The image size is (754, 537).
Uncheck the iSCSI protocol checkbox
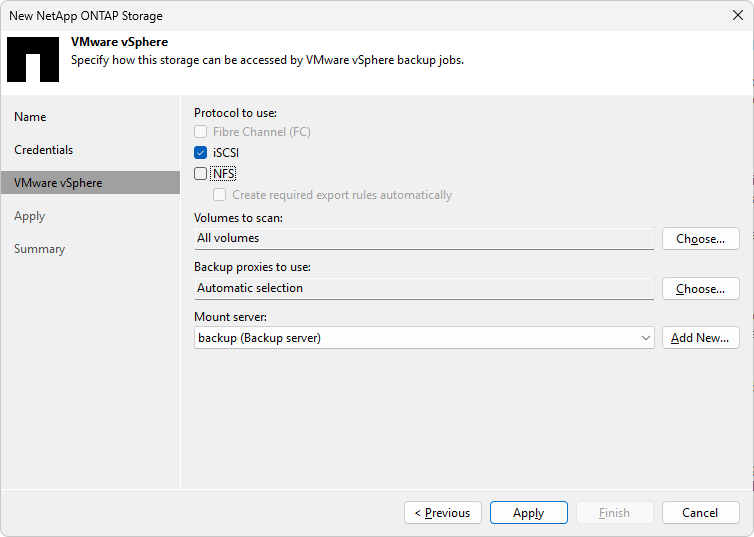point(201,152)
